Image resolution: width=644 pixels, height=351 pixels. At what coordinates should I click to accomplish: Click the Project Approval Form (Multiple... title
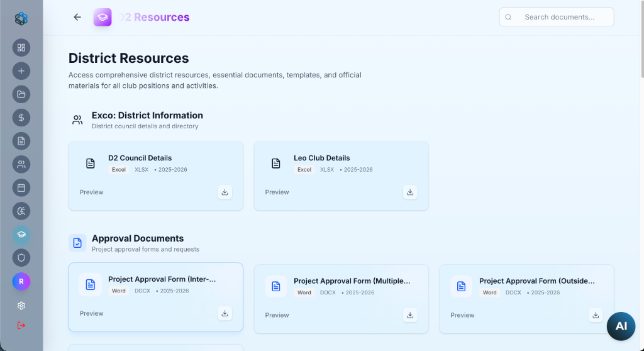tap(352, 281)
